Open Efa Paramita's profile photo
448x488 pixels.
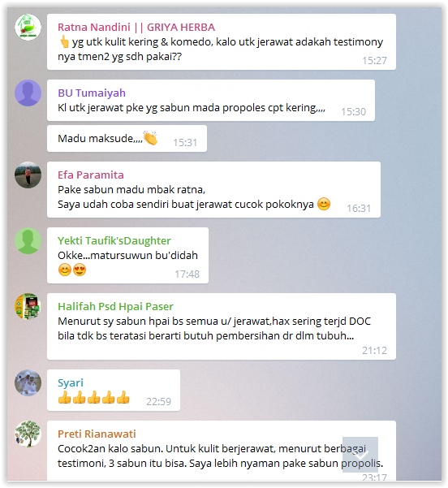coord(28,175)
